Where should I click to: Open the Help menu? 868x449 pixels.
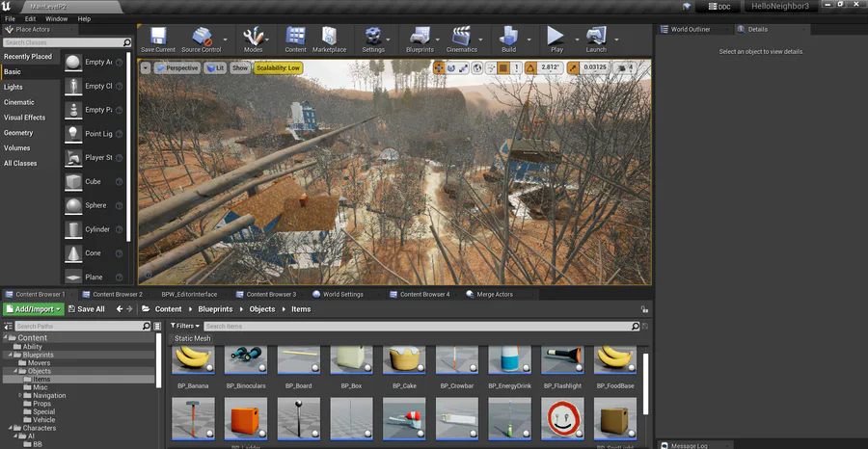coord(84,19)
